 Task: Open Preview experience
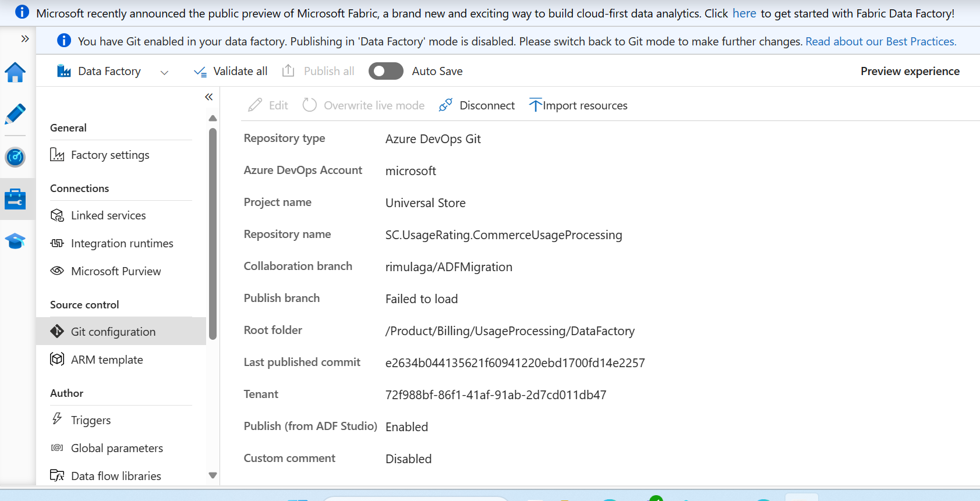[910, 71]
